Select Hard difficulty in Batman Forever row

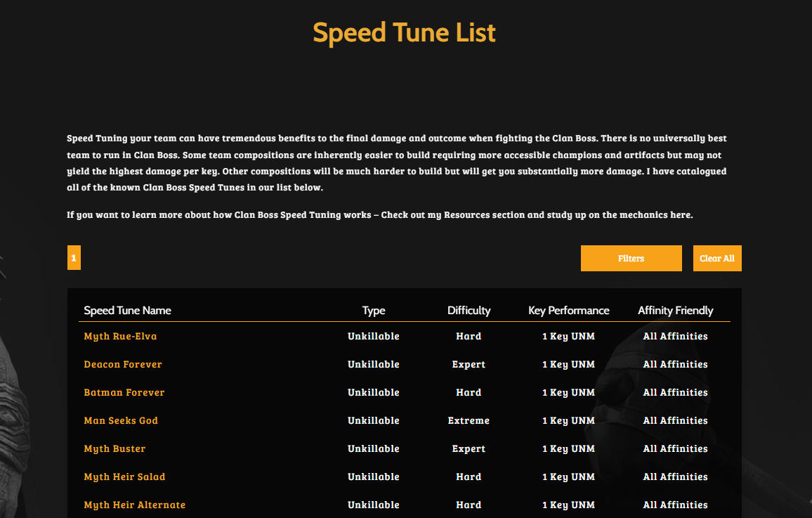pos(469,392)
